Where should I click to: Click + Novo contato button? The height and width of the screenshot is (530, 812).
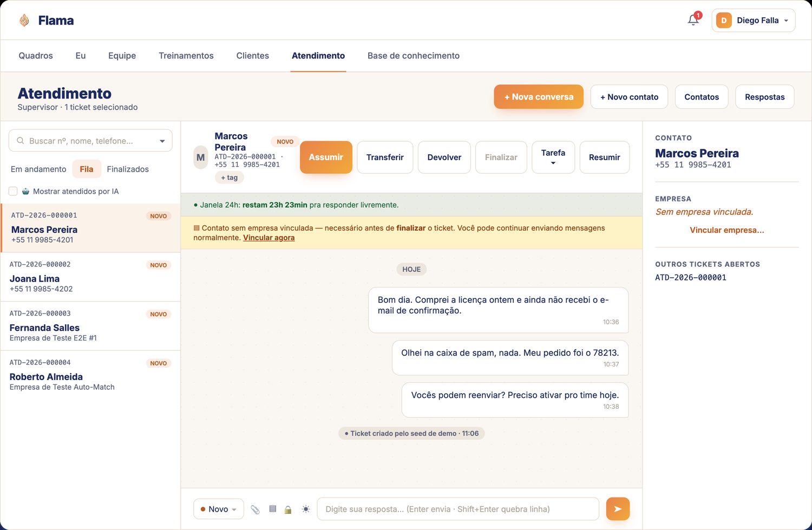point(629,97)
